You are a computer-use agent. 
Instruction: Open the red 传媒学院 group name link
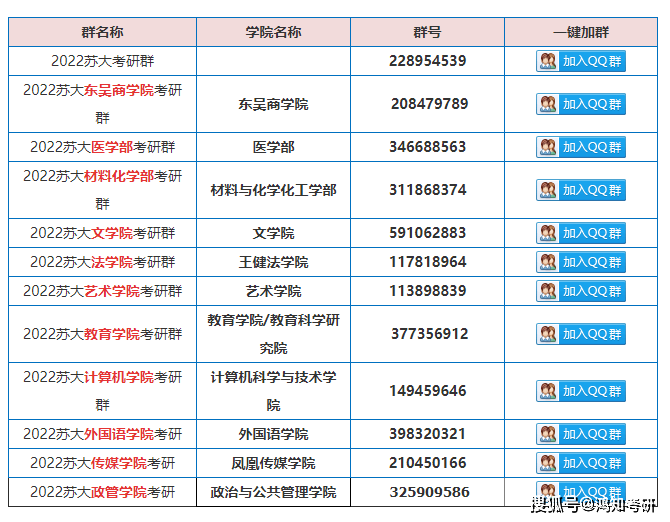[x=119, y=463]
